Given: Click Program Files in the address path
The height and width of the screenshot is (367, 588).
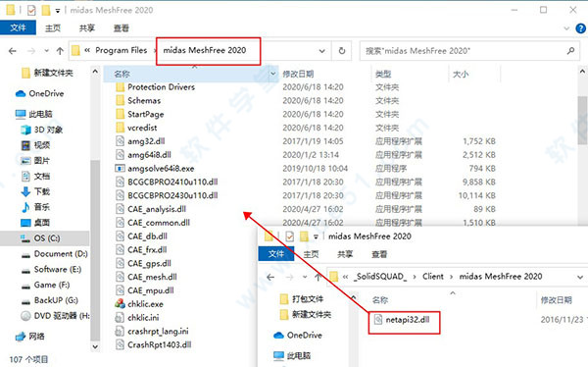Looking at the screenshot, I should click(x=121, y=50).
